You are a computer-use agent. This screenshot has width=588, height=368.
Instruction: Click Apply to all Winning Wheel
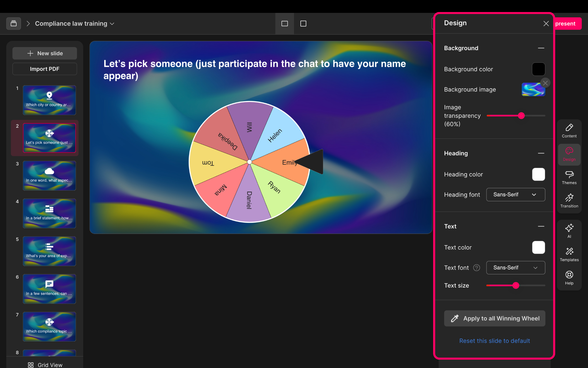point(495,318)
